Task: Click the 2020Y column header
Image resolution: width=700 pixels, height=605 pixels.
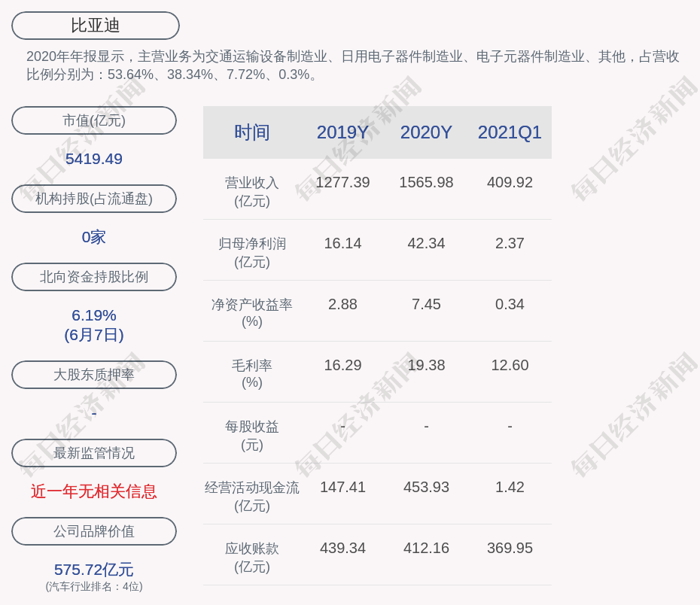Action: click(426, 132)
